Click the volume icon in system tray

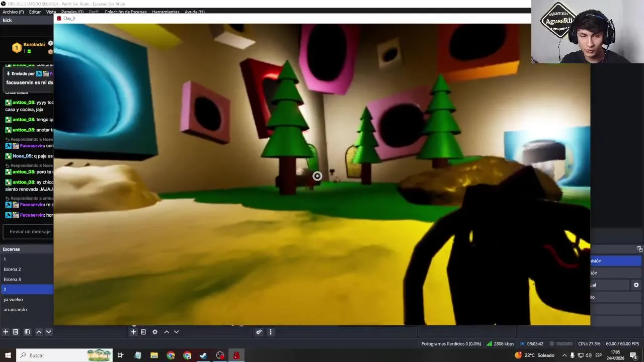pos(589,355)
